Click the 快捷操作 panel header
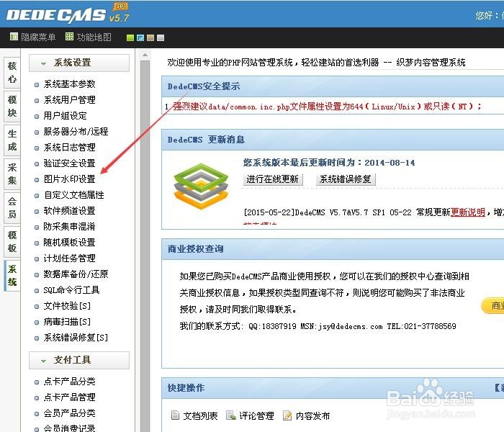Image resolution: width=504 pixels, height=432 pixels. click(333, 388)
